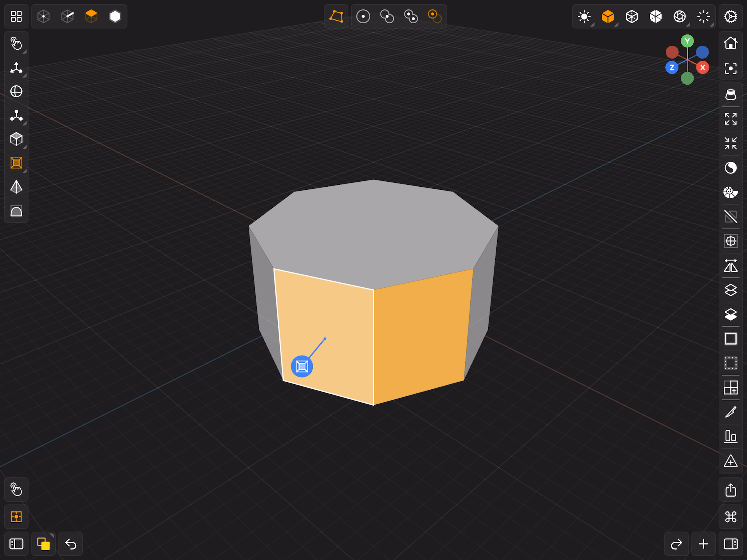Open the four-squares grid menu
Screen dimensions: 747x560
[16, 16]
